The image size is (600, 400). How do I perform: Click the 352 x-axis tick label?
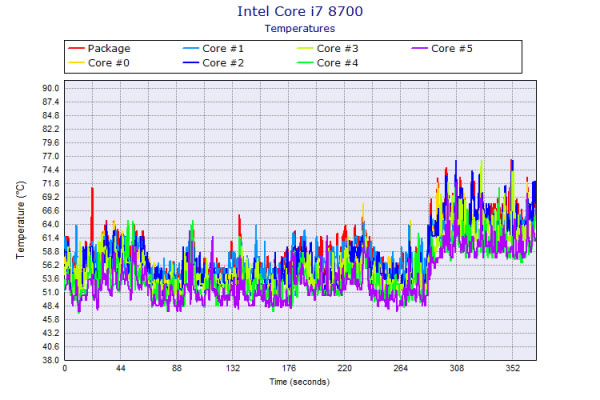click(x=512, y=368)
